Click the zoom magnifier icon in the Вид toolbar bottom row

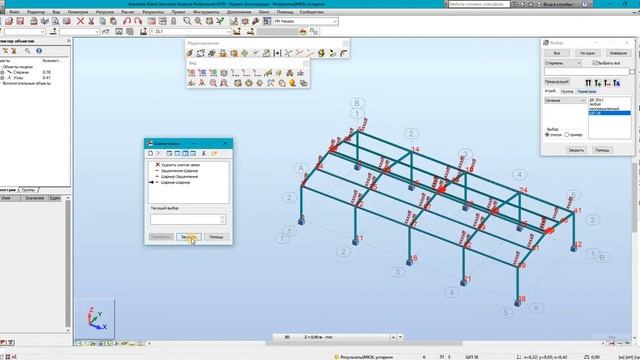tap(213, 83)
